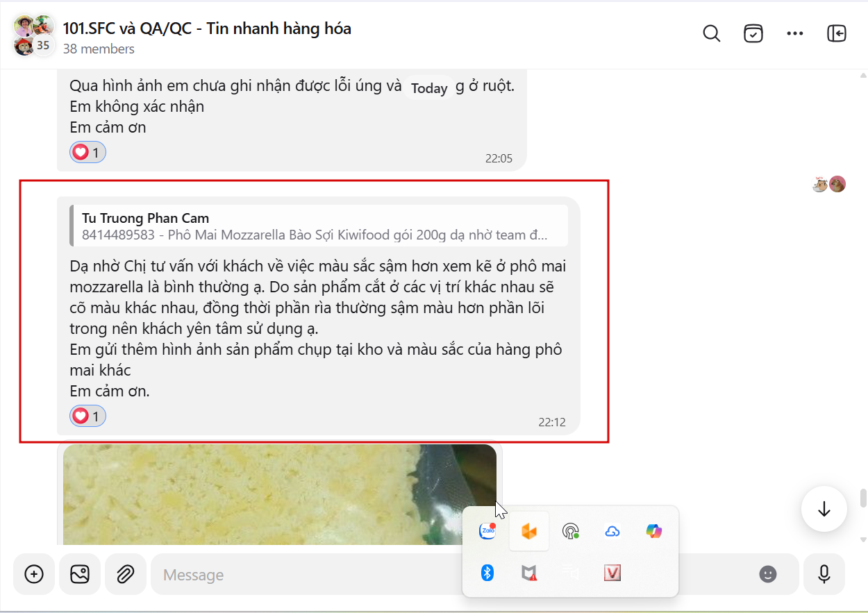This screenshot has height=613, width=868.
Task: Click the 'Today' date pill
Action: pyautogui.click(x=429, y=88)
